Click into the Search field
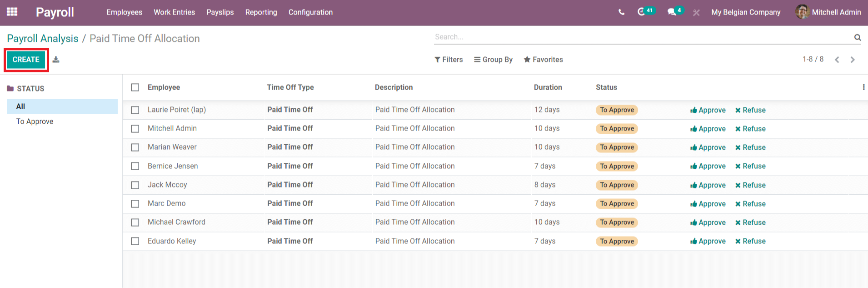The width and height of the screenshot is (868, 288). coord(643,37)
